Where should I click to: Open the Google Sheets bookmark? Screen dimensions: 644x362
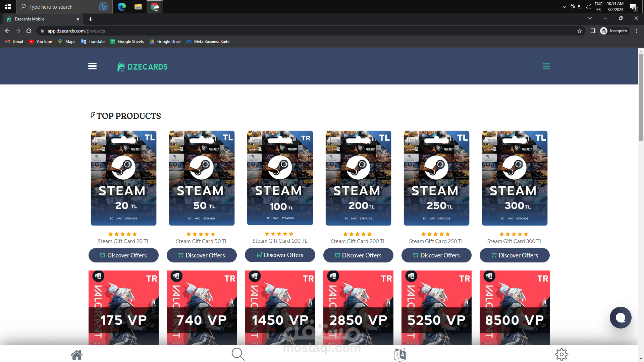pos(127,42)
